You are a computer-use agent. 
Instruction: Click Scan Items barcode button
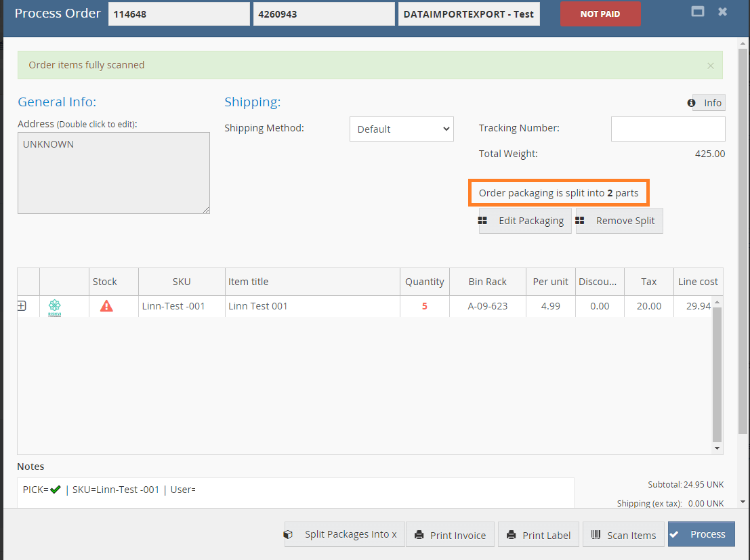pyautogui.click(x=623, y=535)
